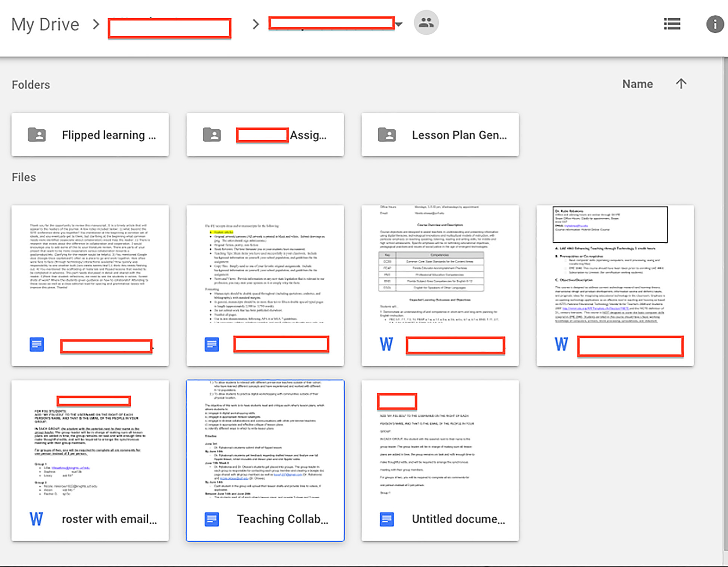Click the shared people icon in breadcrumb
The height and width of the screenshot is (567, 728).
(x=426, y=23)
